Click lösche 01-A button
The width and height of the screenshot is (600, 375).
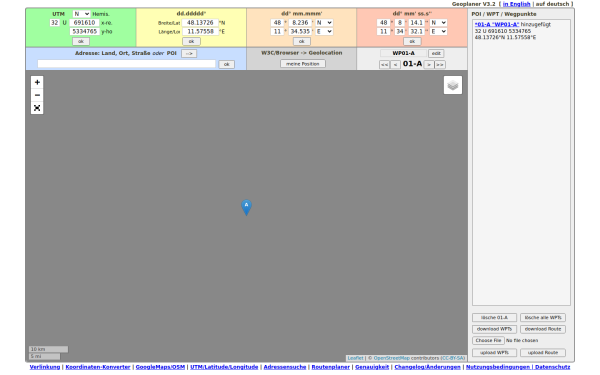(x=494, y=318)
